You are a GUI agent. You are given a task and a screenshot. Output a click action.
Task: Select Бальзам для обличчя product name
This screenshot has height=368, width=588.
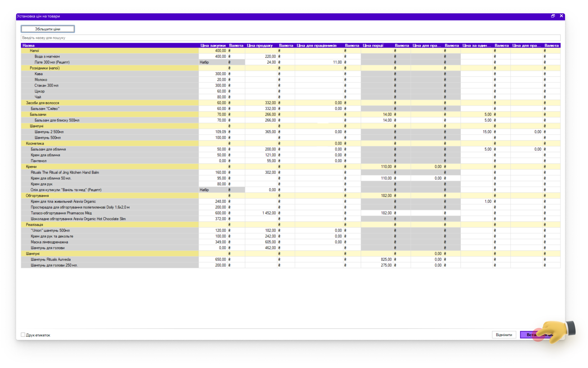pyautogui.click(x=48, y=149)
